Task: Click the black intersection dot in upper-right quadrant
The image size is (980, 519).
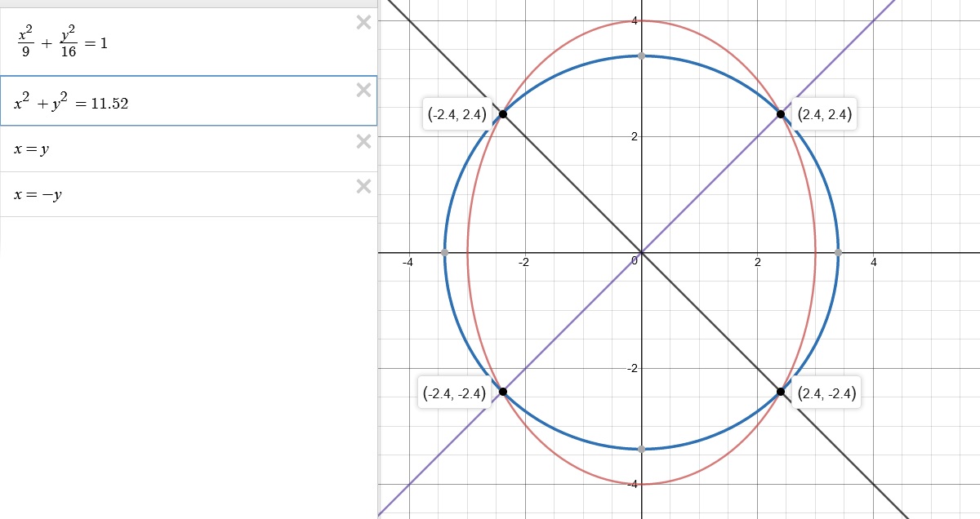Action: click(781, 114)
